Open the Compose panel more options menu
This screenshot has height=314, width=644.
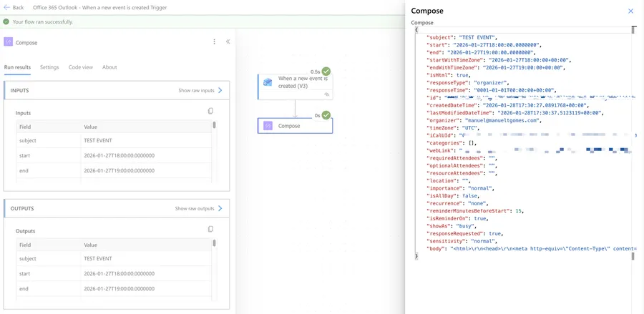(214, 42)
